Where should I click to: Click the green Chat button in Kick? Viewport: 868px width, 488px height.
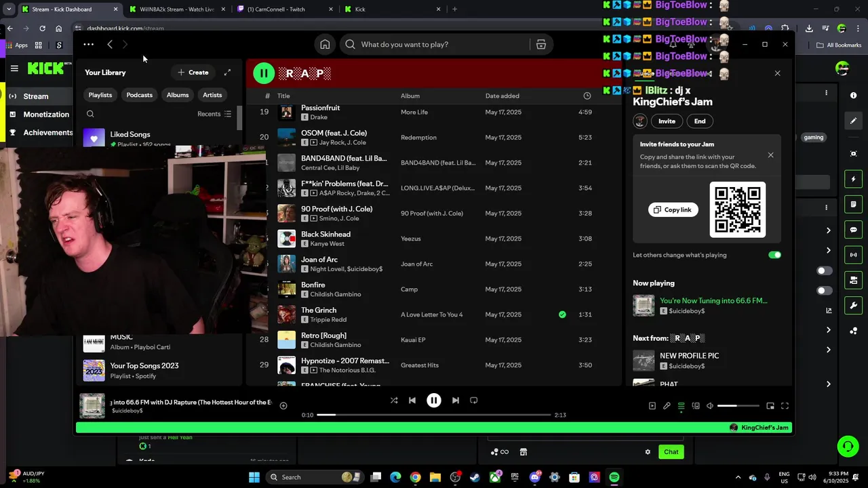click(x=671, y=452)
